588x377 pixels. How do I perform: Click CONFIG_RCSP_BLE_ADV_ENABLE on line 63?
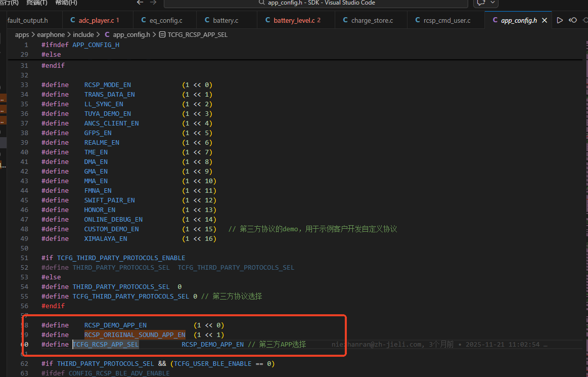119,373
